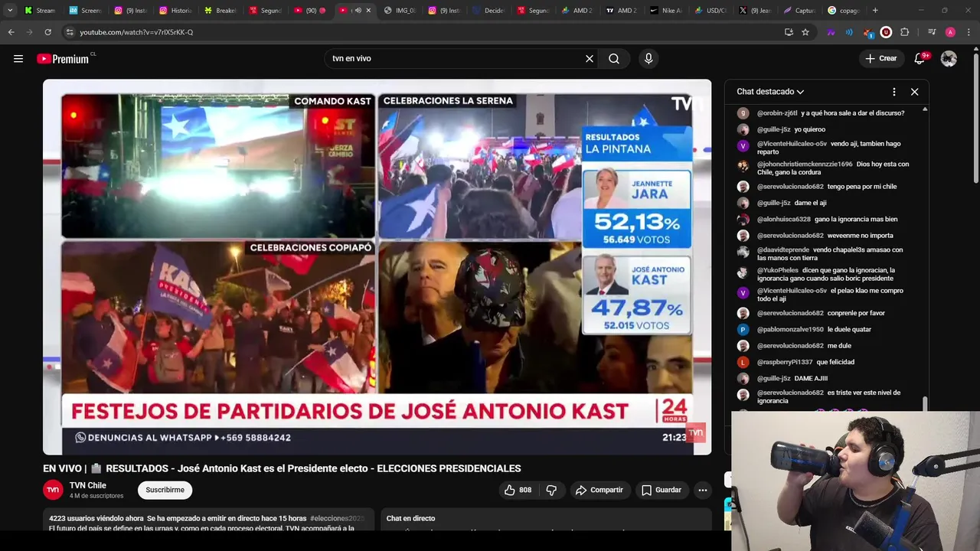The width and height of the screenshot is (980, 551).
Task: Start voice search with microphone
Action: pos(648,58)
